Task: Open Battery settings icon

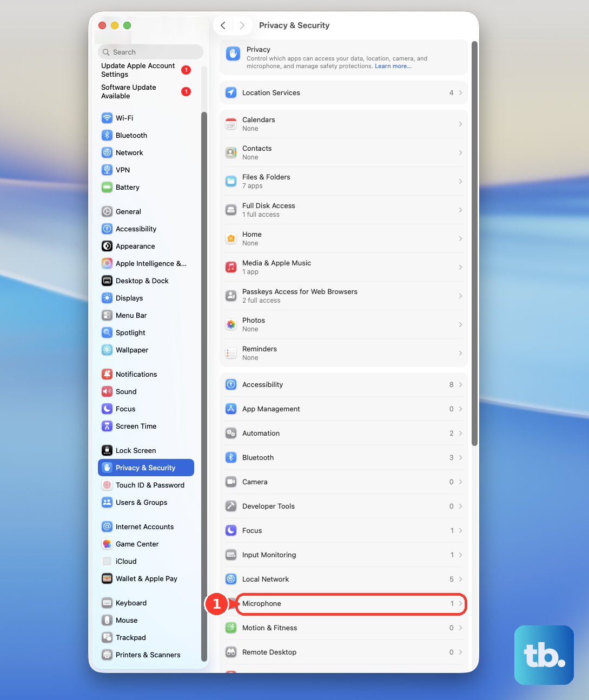Action: click(107, 187)
